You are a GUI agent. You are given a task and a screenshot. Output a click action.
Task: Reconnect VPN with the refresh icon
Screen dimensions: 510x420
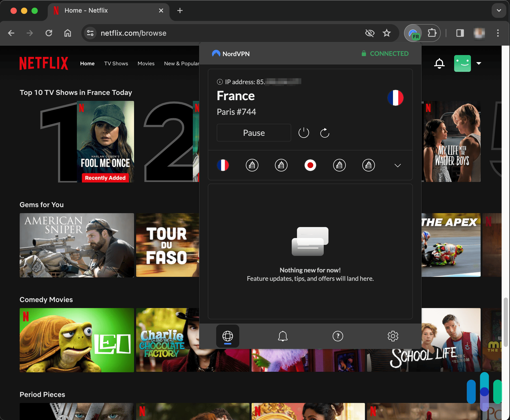pos(325,133)
